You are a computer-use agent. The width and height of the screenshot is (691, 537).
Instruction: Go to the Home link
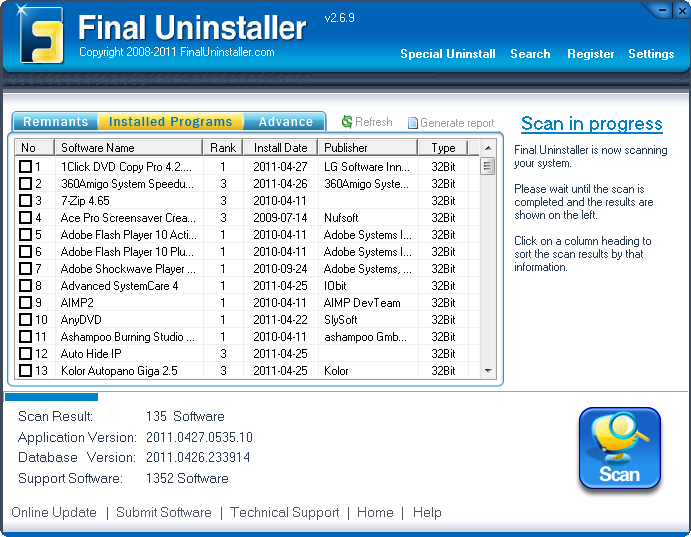(x=375, y=512)
